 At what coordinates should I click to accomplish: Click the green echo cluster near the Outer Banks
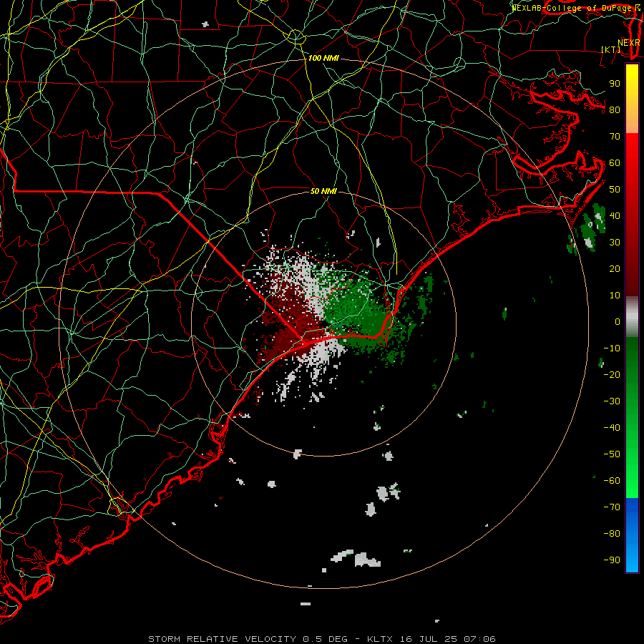[590, 228]
